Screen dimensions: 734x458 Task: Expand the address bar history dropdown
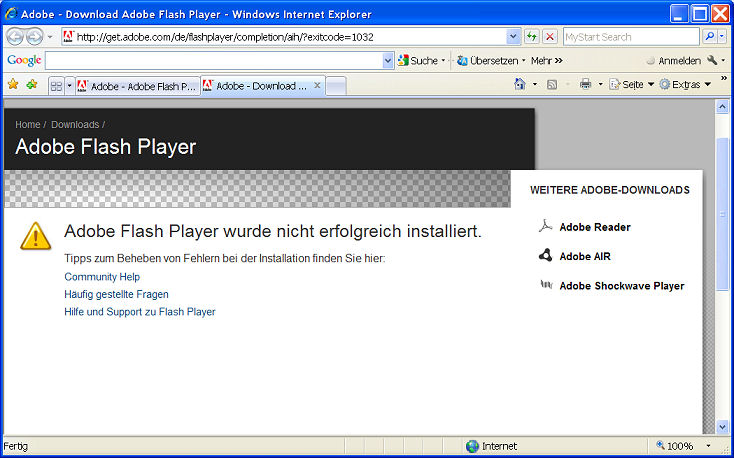click(514, 37)
